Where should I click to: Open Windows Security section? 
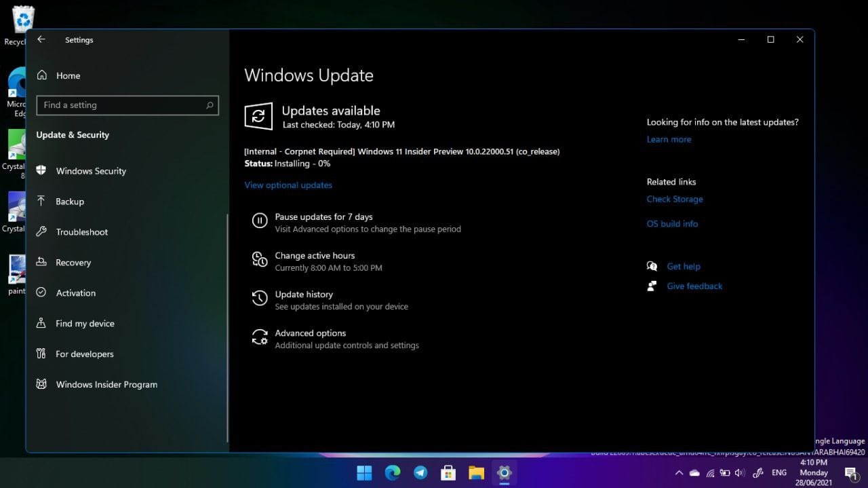coord(91,171)
